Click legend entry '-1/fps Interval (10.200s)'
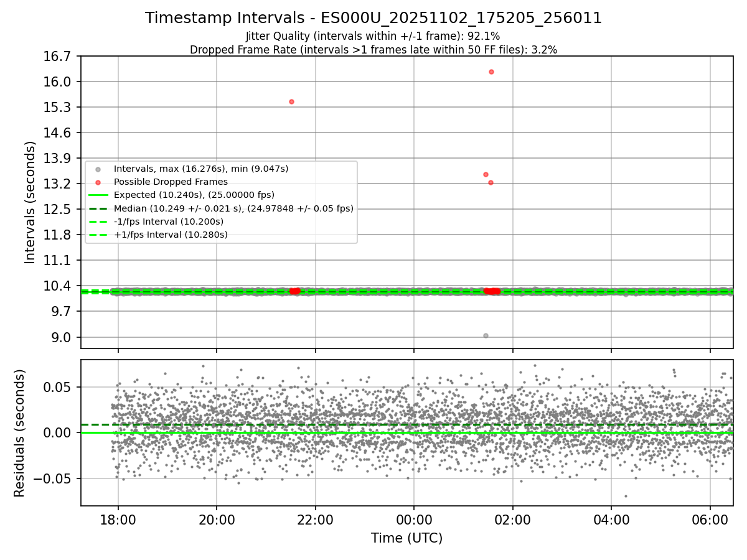The width and height of the screenshot is (747, 560). click(169, 222)
